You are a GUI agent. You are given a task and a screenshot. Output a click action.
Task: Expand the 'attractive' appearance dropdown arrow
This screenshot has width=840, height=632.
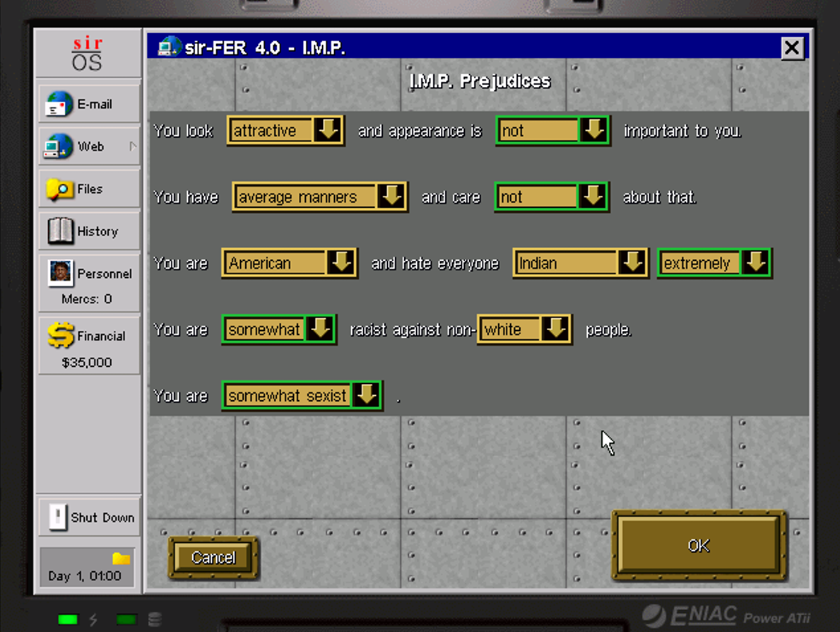[328, 130]
